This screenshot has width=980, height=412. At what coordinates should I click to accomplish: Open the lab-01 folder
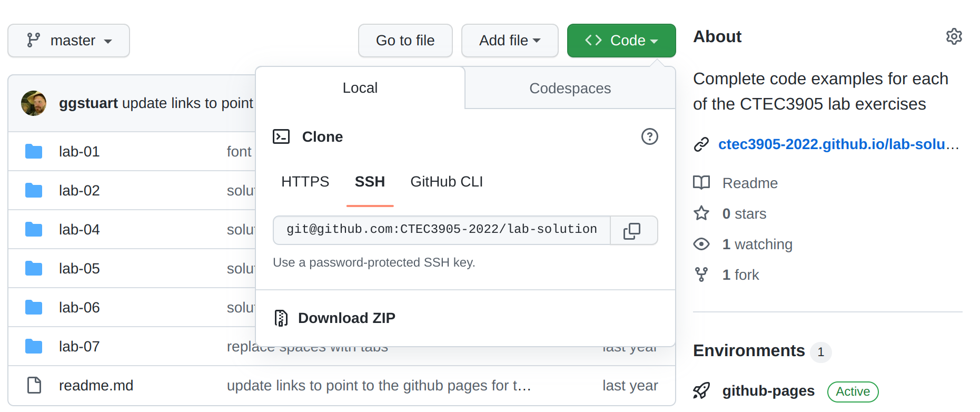(x=79, y=152)
